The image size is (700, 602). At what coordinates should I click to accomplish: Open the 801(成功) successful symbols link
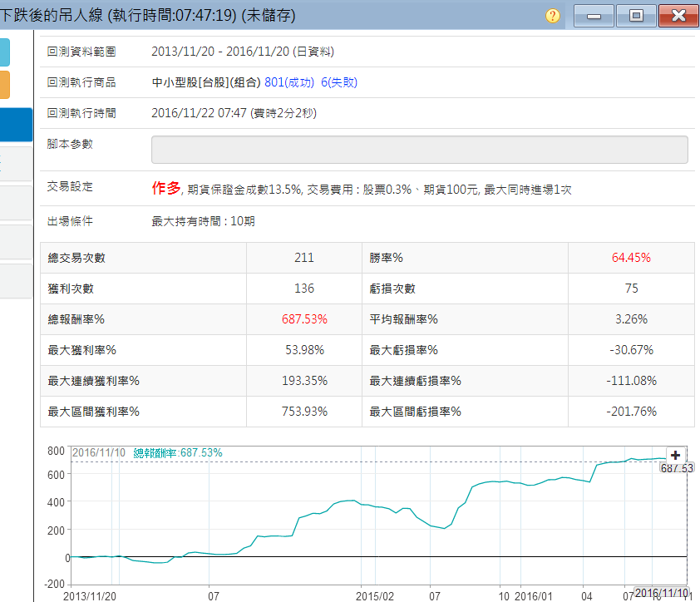pyautogui.click(x=289, y=82)
